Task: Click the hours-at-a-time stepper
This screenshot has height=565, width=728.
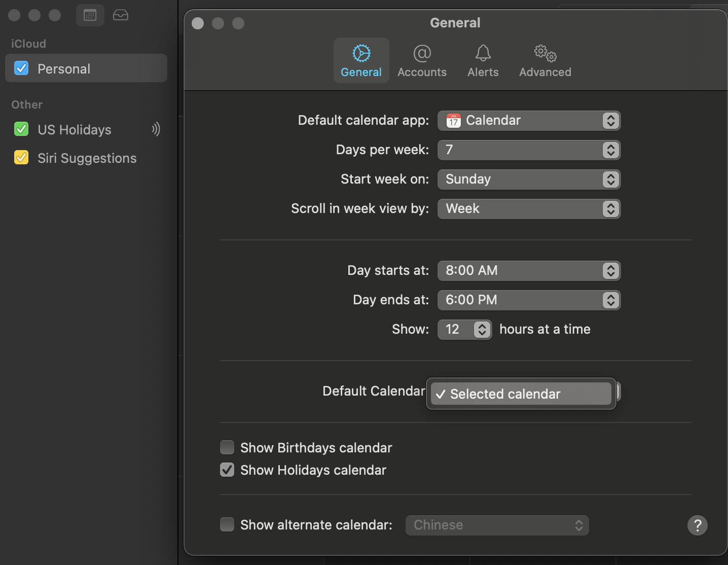Action: [x=482, y=330]
